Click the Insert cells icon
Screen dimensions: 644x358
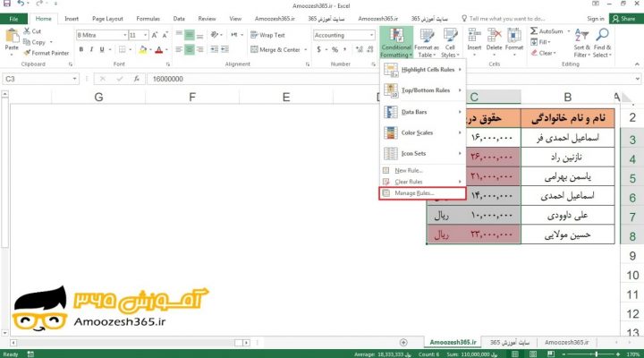click(x=474, y=35)
